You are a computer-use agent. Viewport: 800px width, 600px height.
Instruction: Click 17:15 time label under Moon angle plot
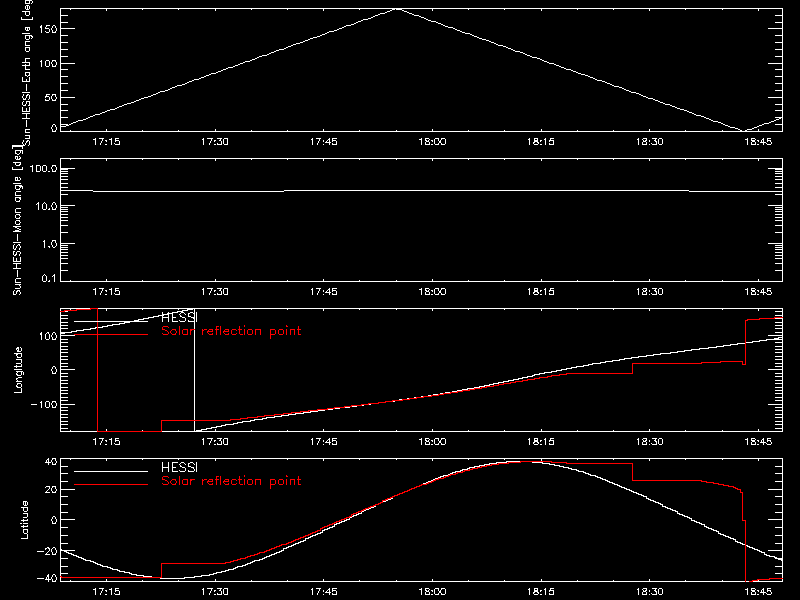[x=107, y=292]
